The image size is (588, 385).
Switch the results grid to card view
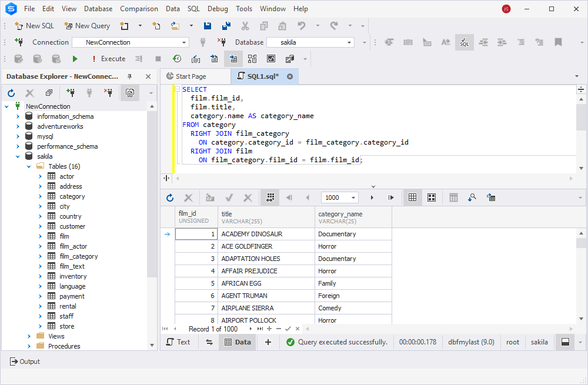[432, 197]
